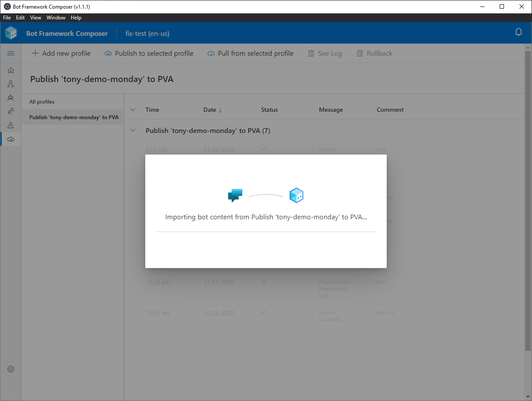Open Settings gear icon in sidebar

tap(11, 369)
